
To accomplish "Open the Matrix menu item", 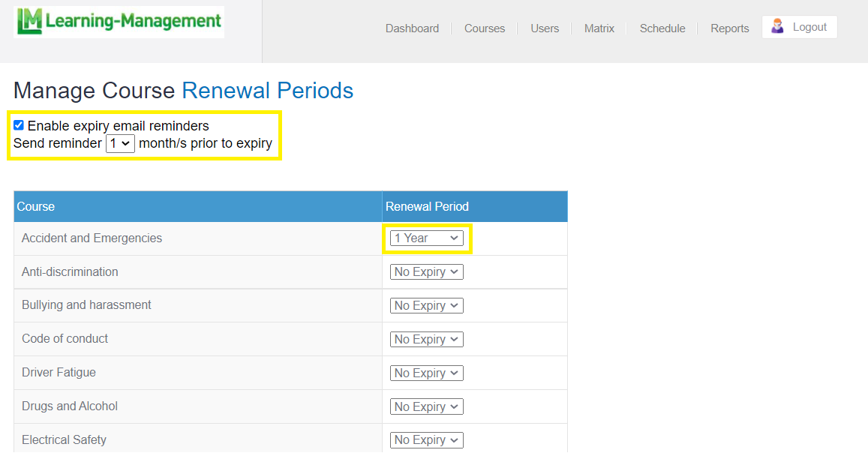I will point(599,28).
